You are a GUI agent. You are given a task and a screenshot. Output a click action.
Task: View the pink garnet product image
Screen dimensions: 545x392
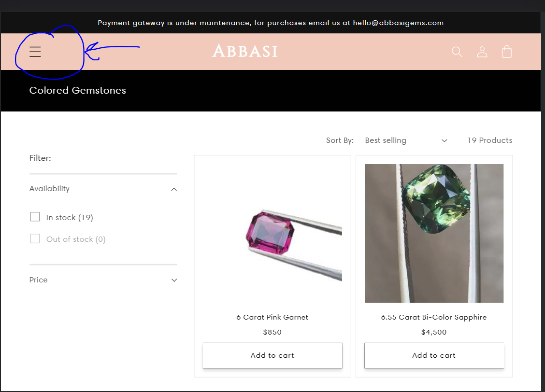272,233
